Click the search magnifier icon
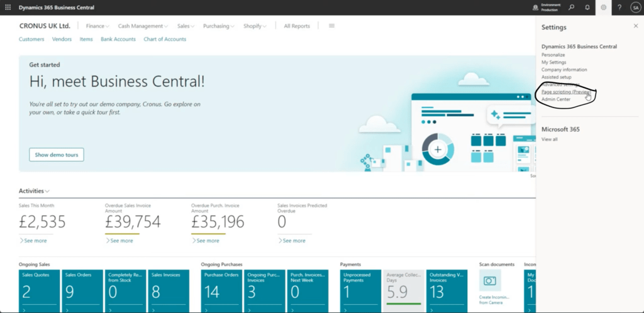This screenshot has height=313, width=644. coord(571,8)
